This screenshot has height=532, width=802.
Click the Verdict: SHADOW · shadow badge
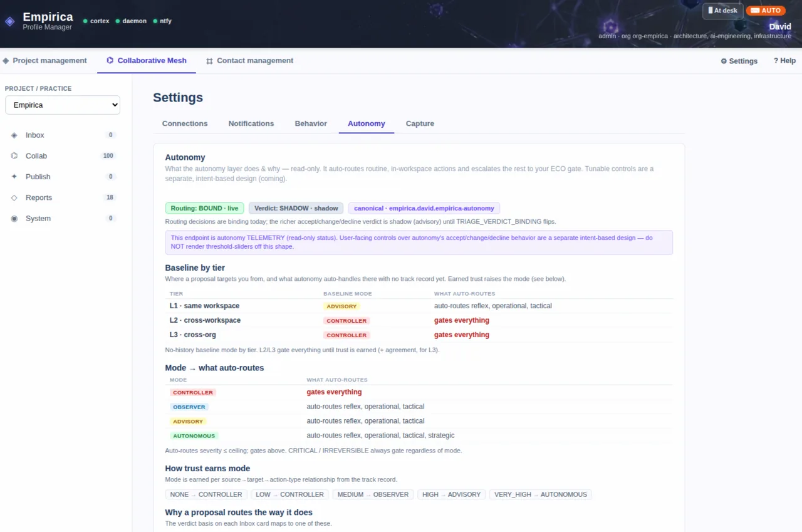[296, 208]
